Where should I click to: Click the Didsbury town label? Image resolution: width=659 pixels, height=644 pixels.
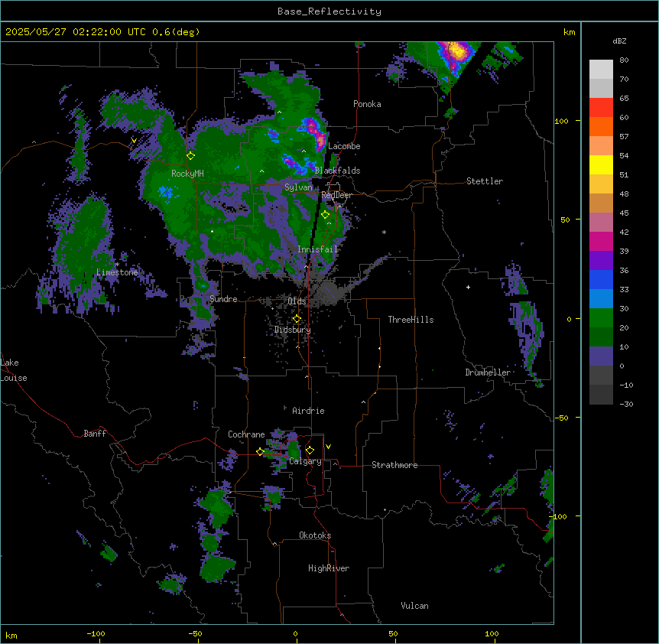[293, 330]
